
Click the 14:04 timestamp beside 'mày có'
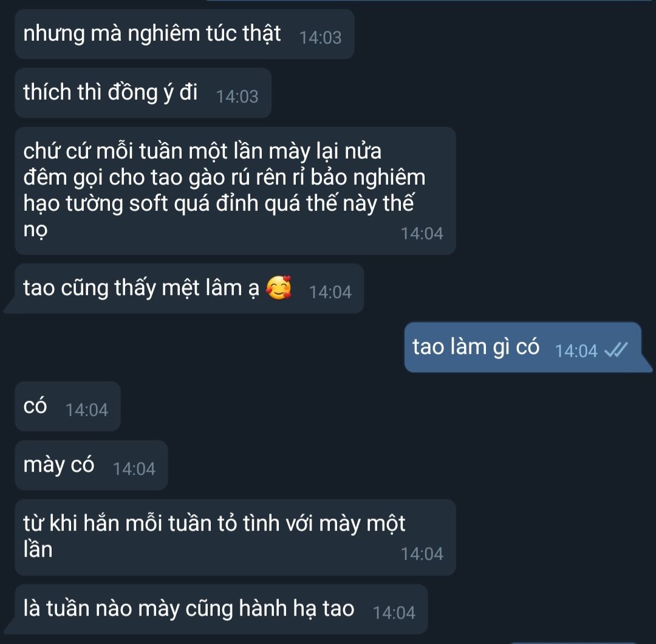[134, 469]
